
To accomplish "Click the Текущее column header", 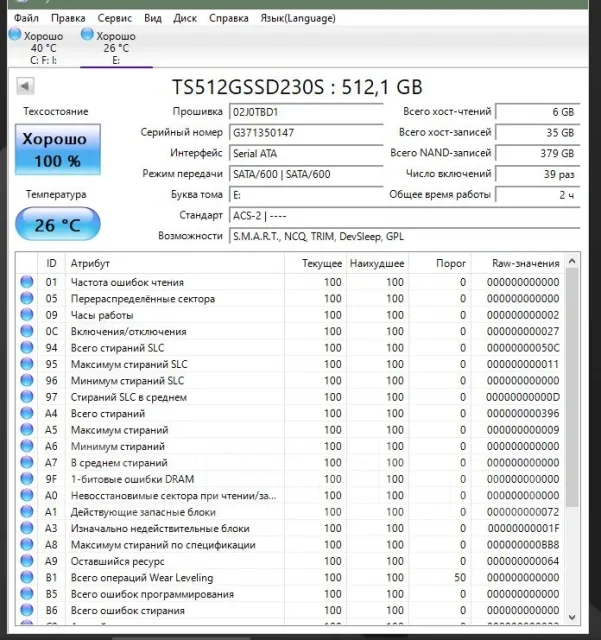I will 315,263.
